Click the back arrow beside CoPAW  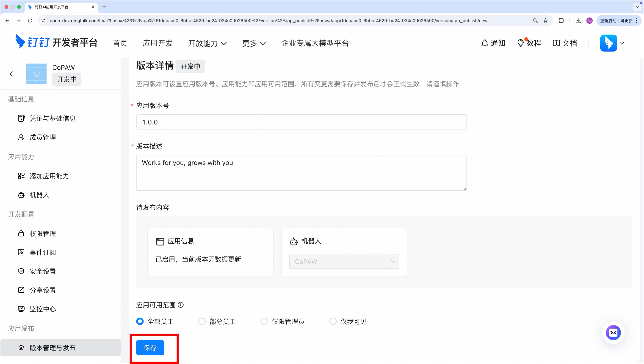11,74
